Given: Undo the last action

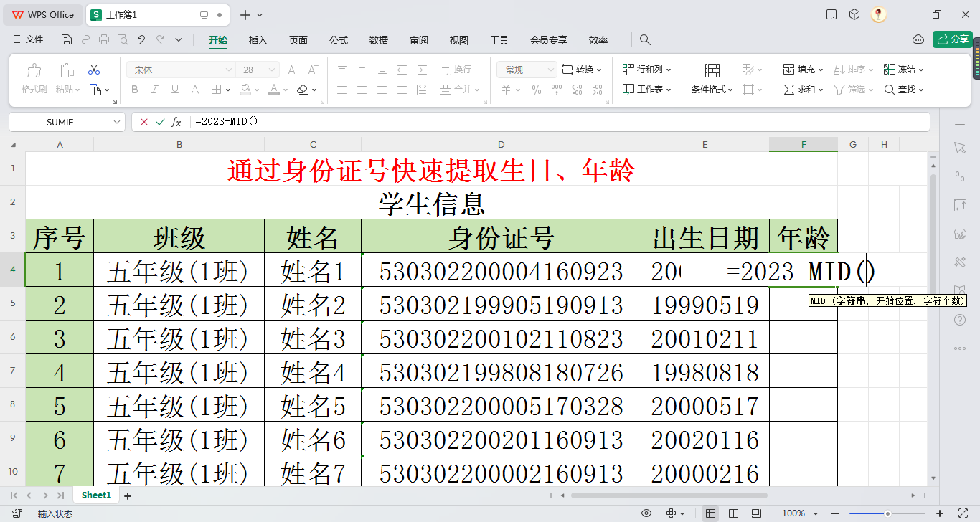Looking at the screenshot, I should 141,39.
